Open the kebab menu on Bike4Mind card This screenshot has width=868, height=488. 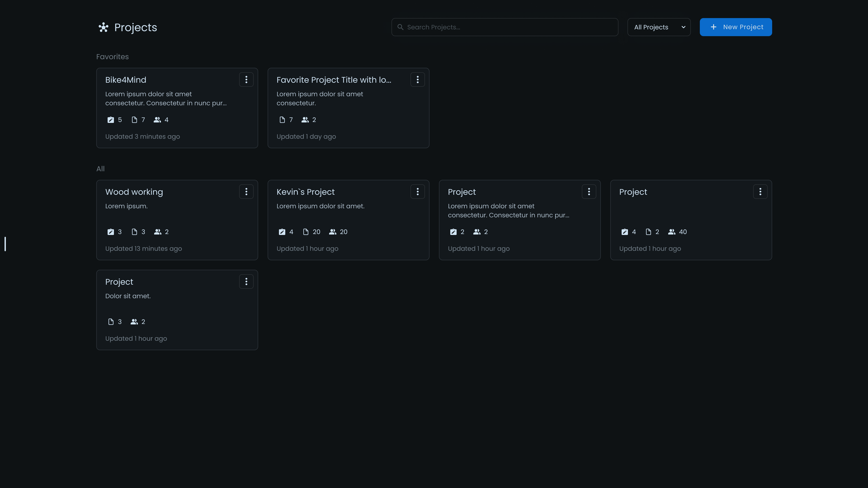[246, 80]
